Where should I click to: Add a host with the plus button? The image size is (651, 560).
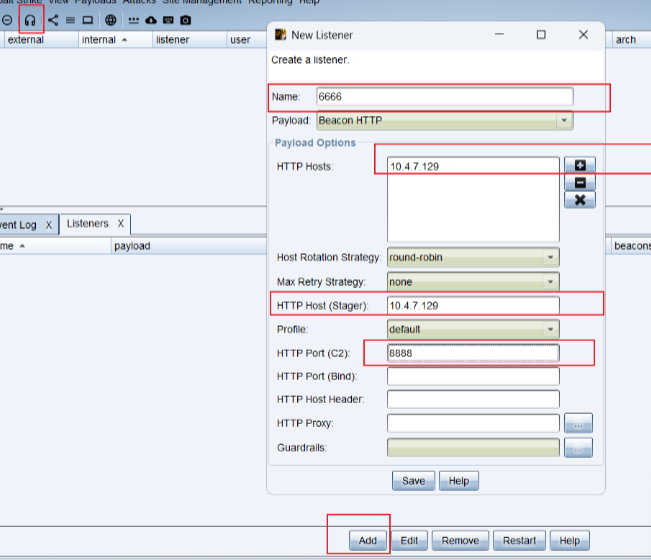[x=580, y=165]
